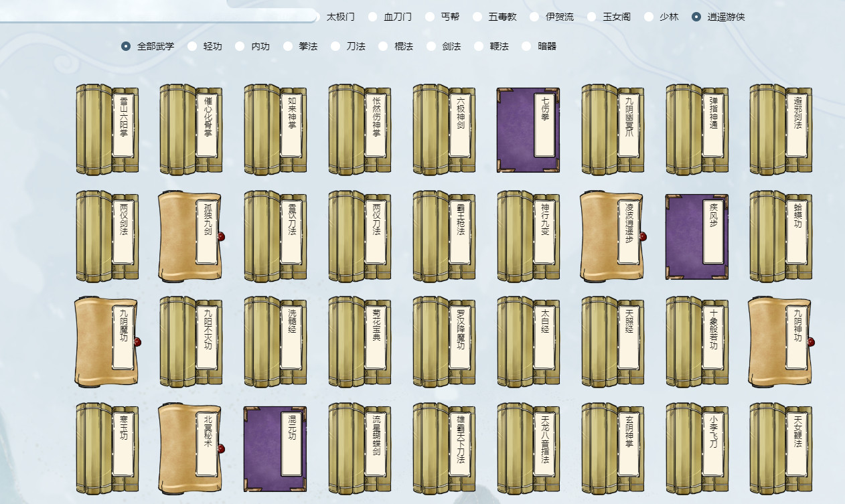Open the 玄阴神掌 bamboo scroll
Image resolution: width=845 pixels, height=504 pixels.
pos(613,448)
